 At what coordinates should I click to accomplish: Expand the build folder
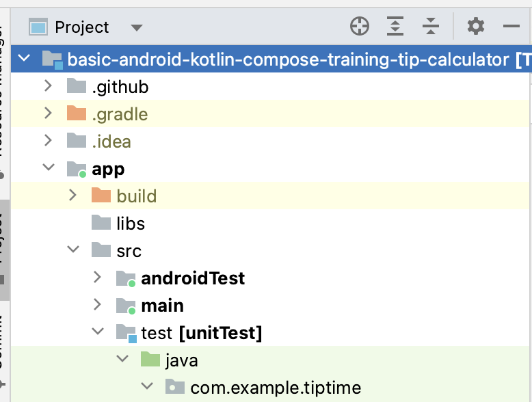(72, 196)
